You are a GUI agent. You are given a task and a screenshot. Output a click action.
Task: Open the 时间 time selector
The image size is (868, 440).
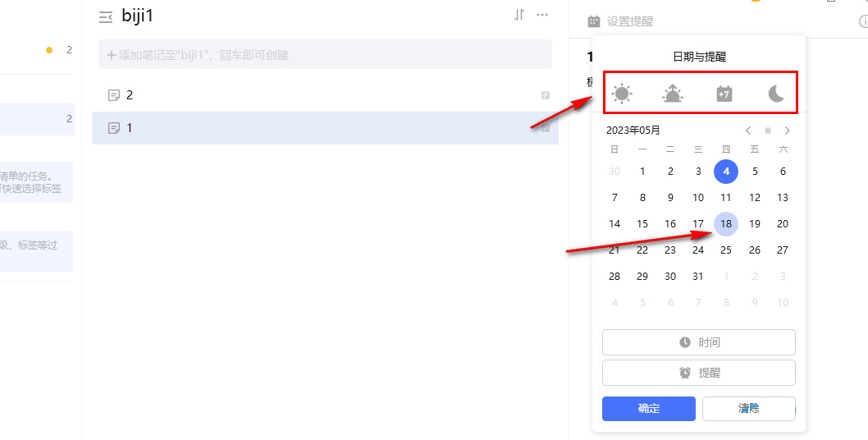[x=699, y=342]
